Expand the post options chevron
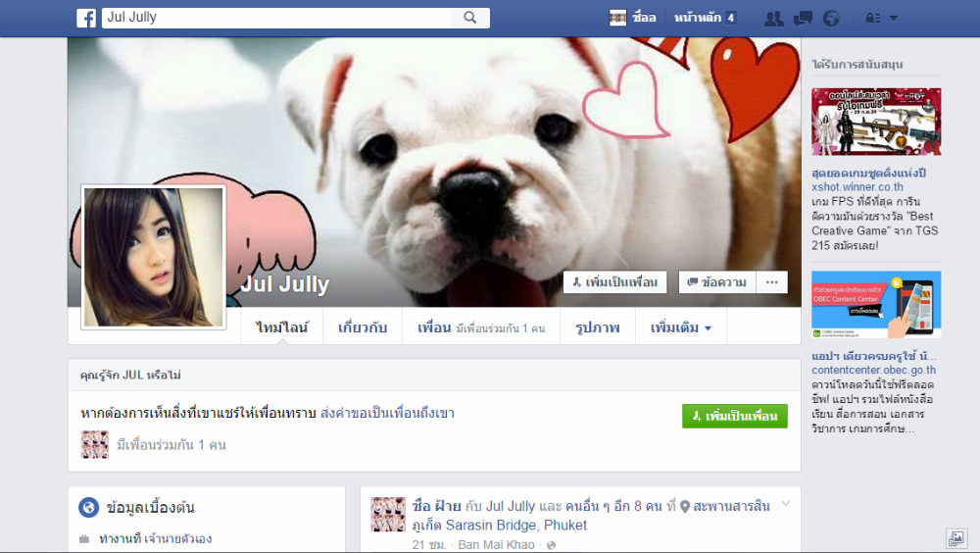Image resolution: width=980 pixels, height=553 pixels. tap(785, 504)
